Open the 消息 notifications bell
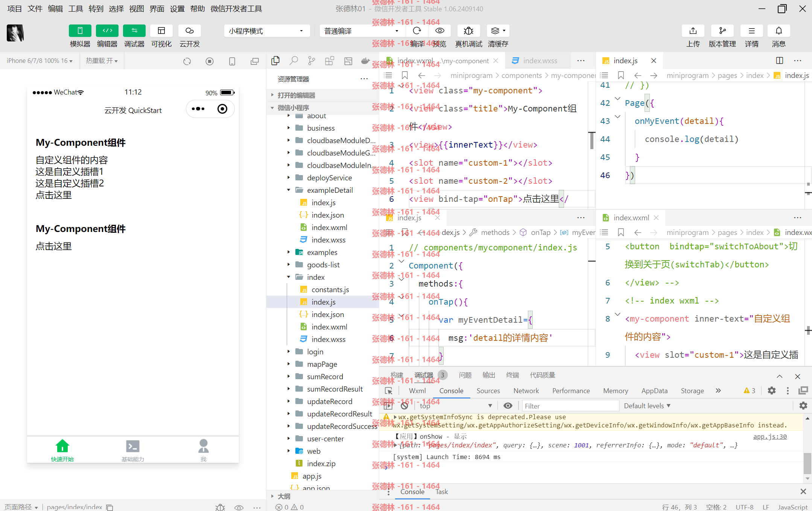 click(779, 31)
